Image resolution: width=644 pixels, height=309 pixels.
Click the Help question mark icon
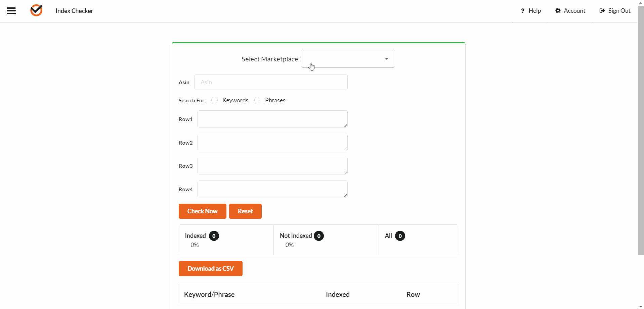point(523,11)
